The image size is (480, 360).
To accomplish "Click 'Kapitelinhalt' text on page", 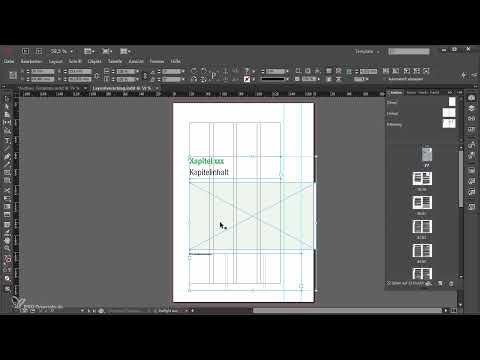I will tap(209, 172).
